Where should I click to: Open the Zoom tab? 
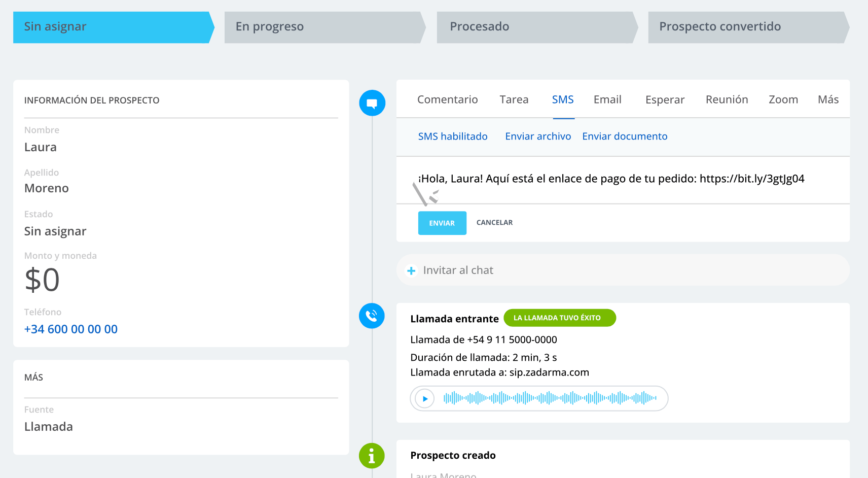coord(783,99)
